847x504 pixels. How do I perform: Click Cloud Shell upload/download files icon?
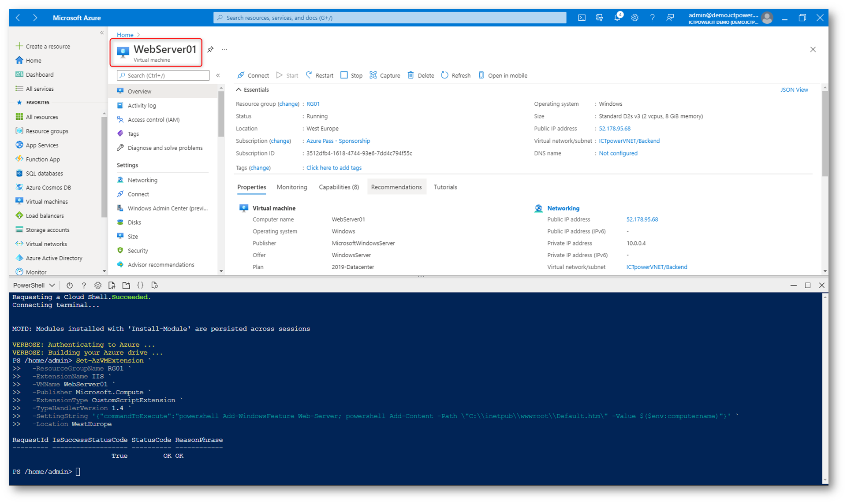coord(112,285)
